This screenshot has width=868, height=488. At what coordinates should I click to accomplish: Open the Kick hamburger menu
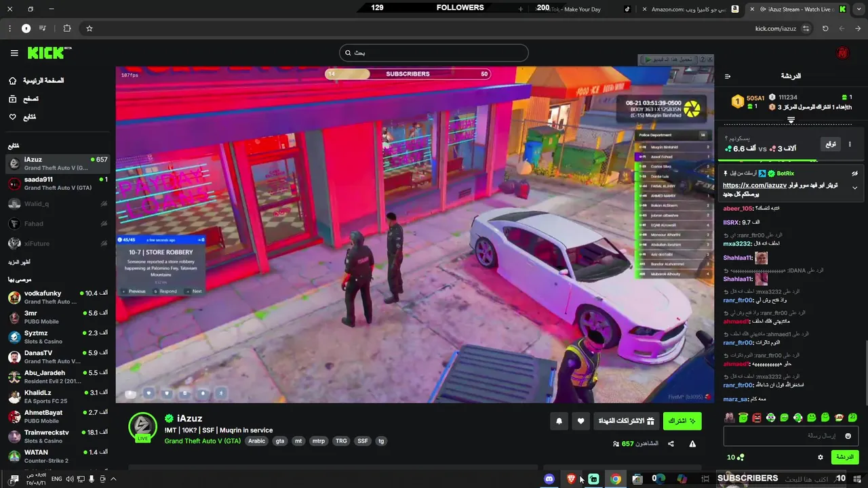coord(14,53)
